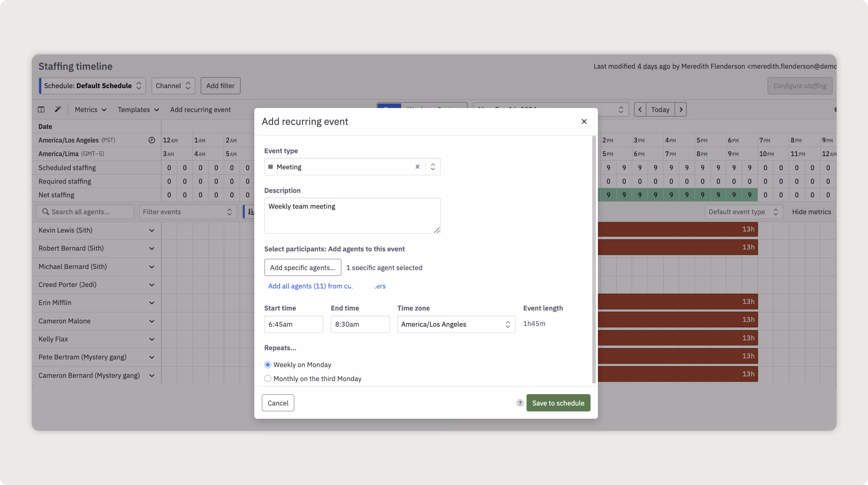Click Cameron Bernard 13h shift bar
The width and height of the screenshot is (868, 485).
click(x=678, y=374)
